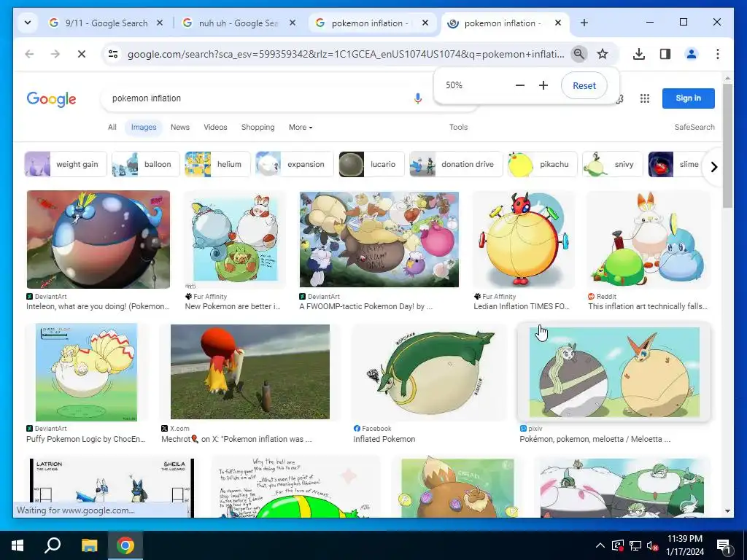Screen dimensions: 747x560
Task: Select the Images search tab
Action: tap(144, 127)
